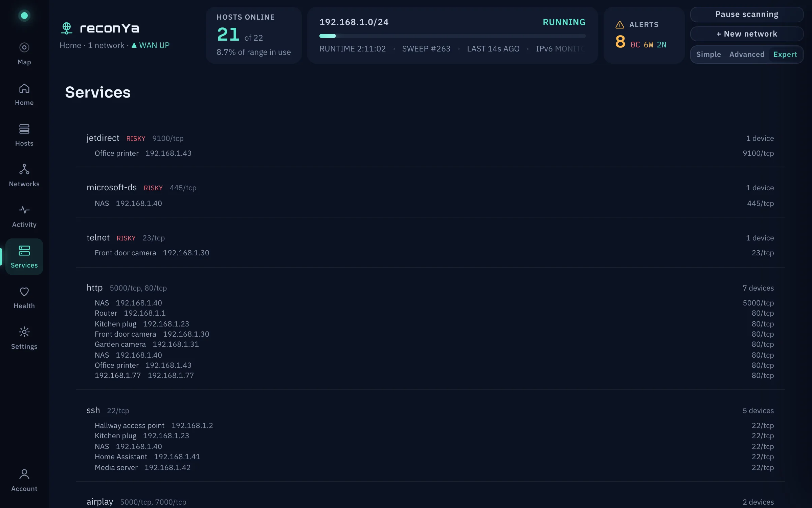This screenshot has width=812, height=508.
Task: Open Settings gear in sidebar
Action: click(24, 338)
